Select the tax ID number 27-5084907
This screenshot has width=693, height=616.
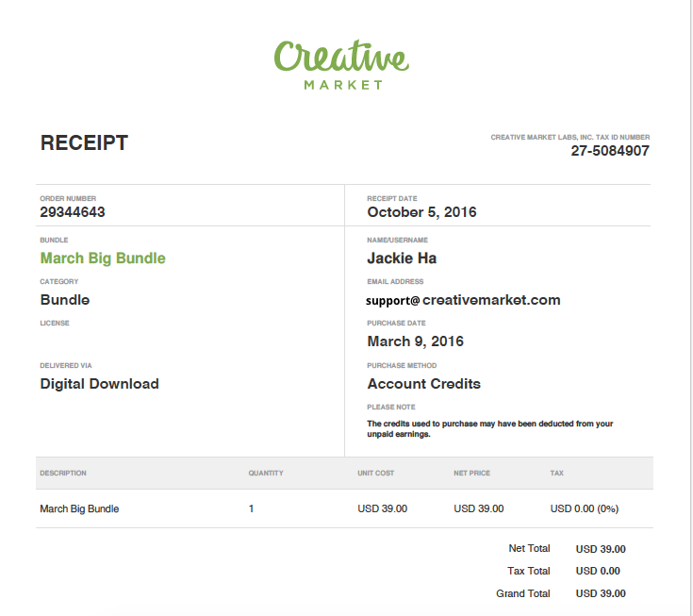tap(610, 151)
